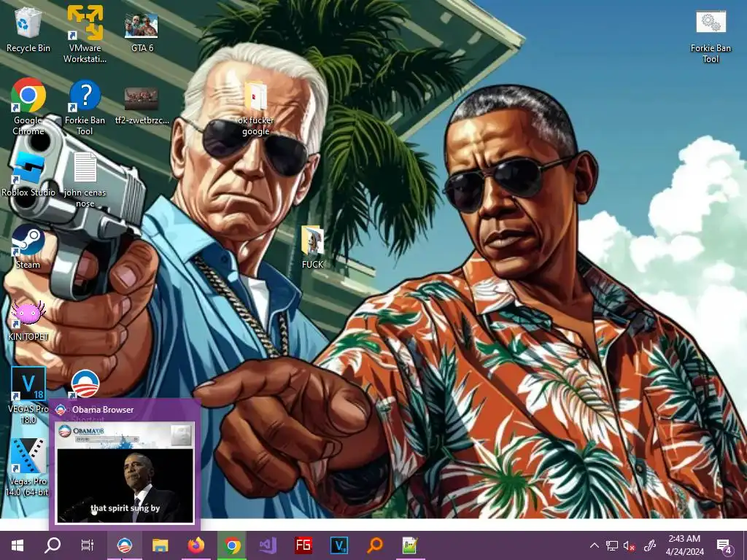747x560 pixels.
Task: Select the folder with the shark icon
Action: coord(312,246)
